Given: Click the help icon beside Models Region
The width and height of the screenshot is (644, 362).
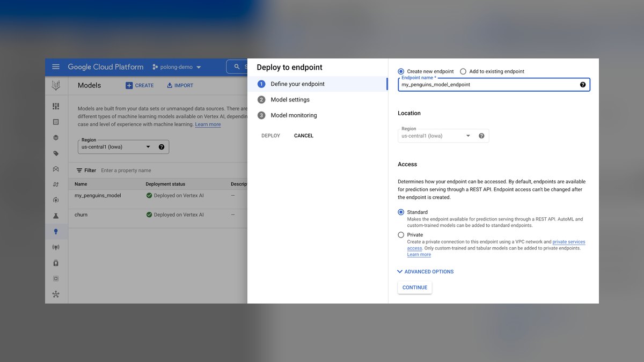Looking at the screenshot, I should pyautogui.click(x=162, y=147).
